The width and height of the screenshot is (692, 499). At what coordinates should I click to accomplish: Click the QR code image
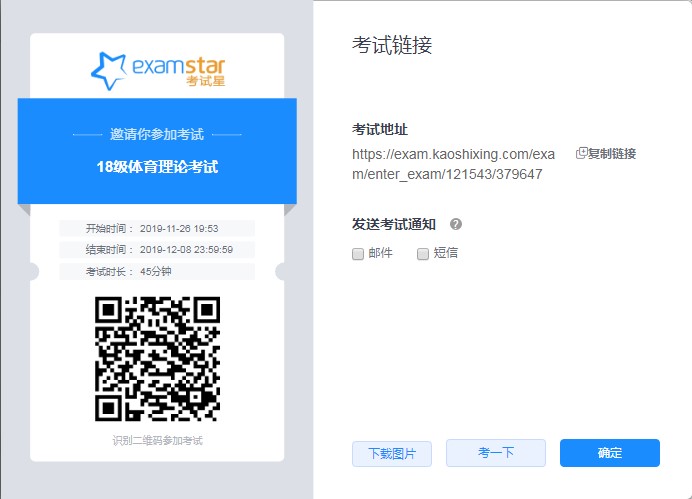click(x=157, y=359)
